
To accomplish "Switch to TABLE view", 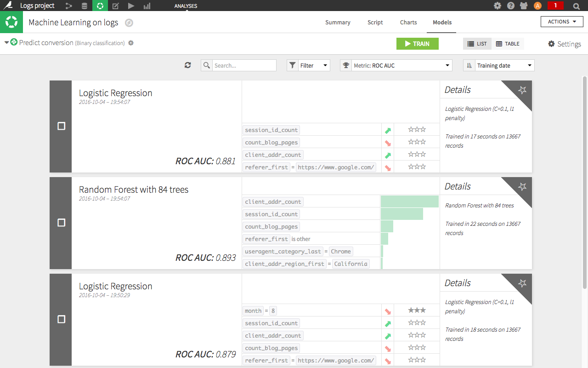I will (508, 44).
